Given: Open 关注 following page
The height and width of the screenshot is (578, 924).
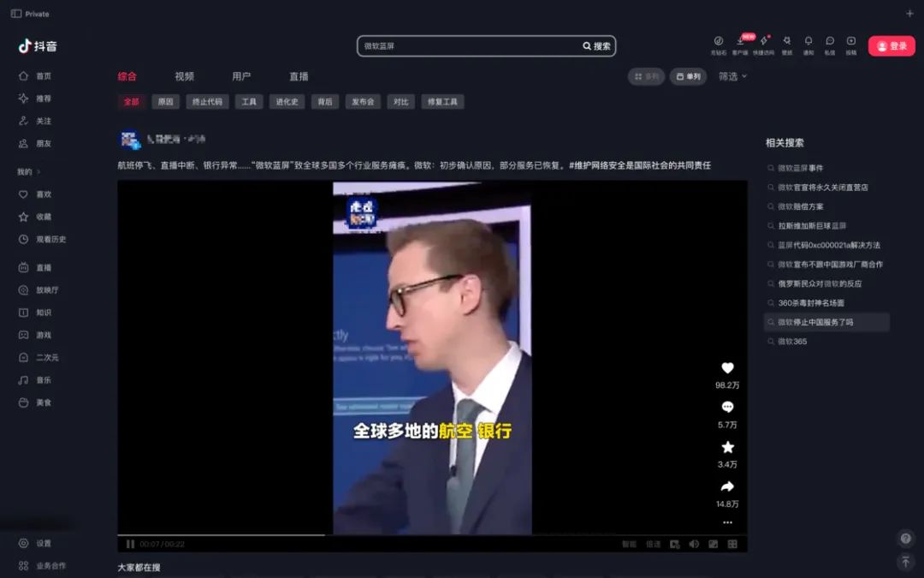Looking at the screenshot, I should click(35, 121).
